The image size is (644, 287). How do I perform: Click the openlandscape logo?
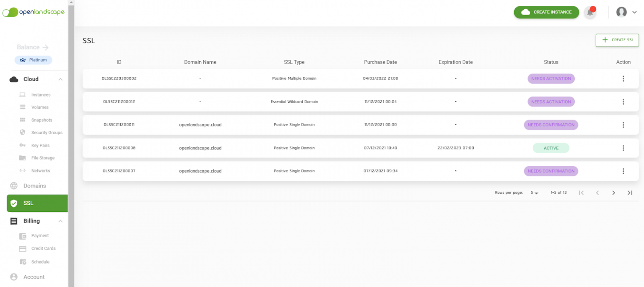(34, 12)
